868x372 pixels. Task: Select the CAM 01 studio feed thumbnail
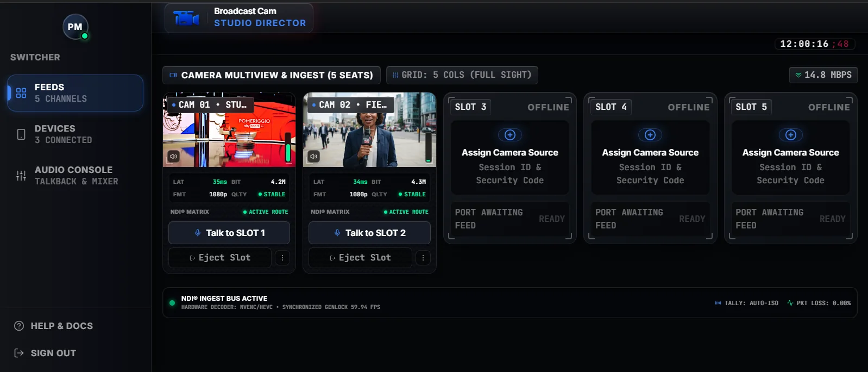pos(229,129)
